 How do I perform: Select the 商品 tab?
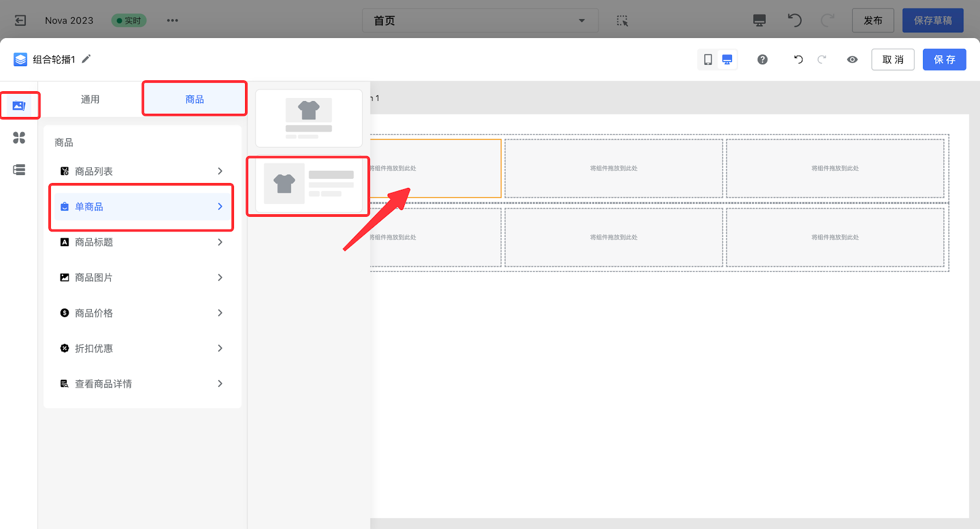[x=195, y=99]
